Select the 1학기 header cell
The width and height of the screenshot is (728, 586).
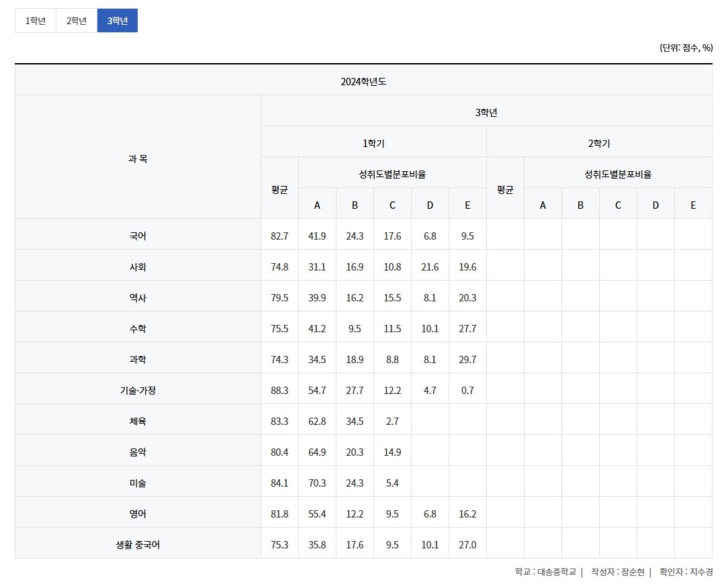pyautogui.click(x=373, y=144)
